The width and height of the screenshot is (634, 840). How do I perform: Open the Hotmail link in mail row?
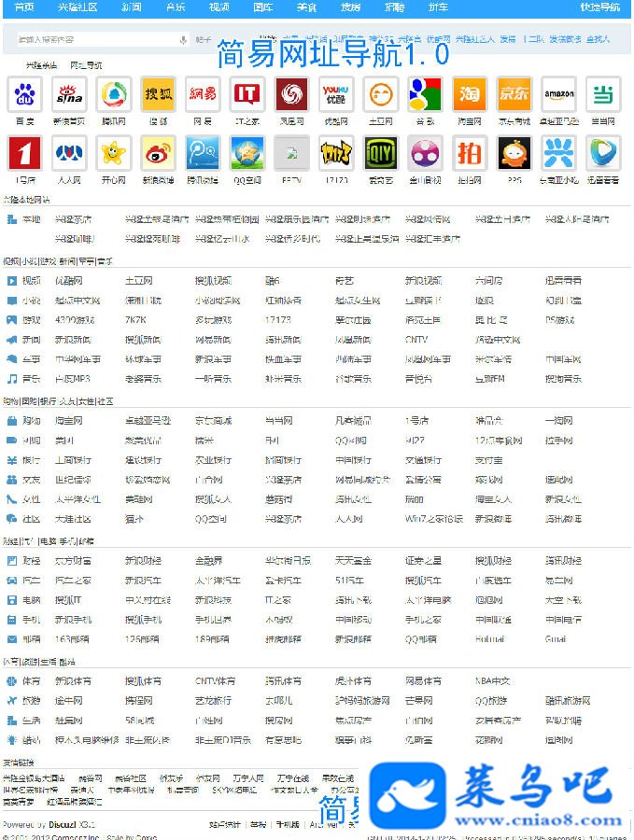pyautogui.click(x=489, y=639)
